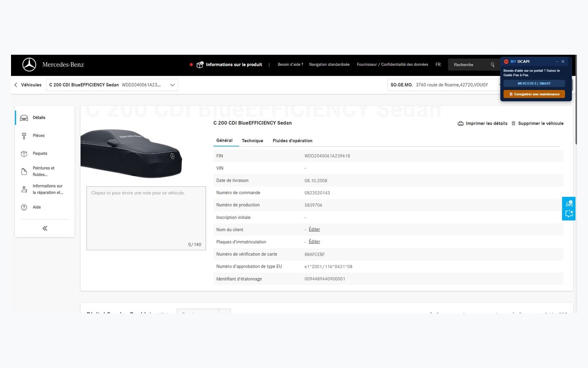The width and height of the screenshot is (588, 368).
Task: Click the blue AI chat floating icon
Action: [x=569, y=214]
